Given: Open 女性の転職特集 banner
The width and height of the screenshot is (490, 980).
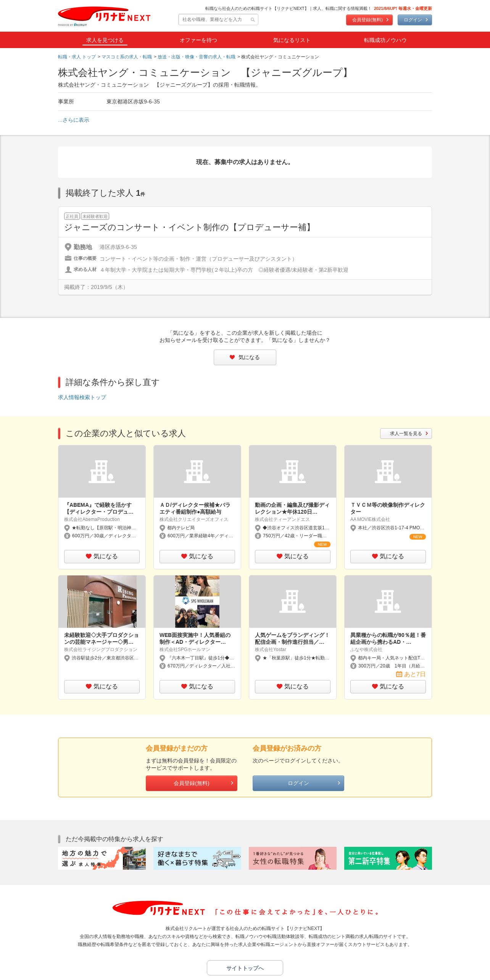Looking at the screenshot, I should pos(293,858).
